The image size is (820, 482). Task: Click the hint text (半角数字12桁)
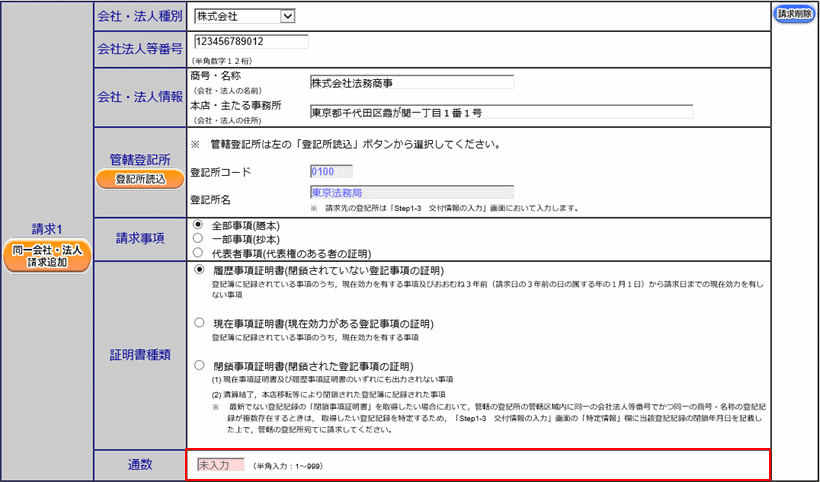(x=222, y=61)
